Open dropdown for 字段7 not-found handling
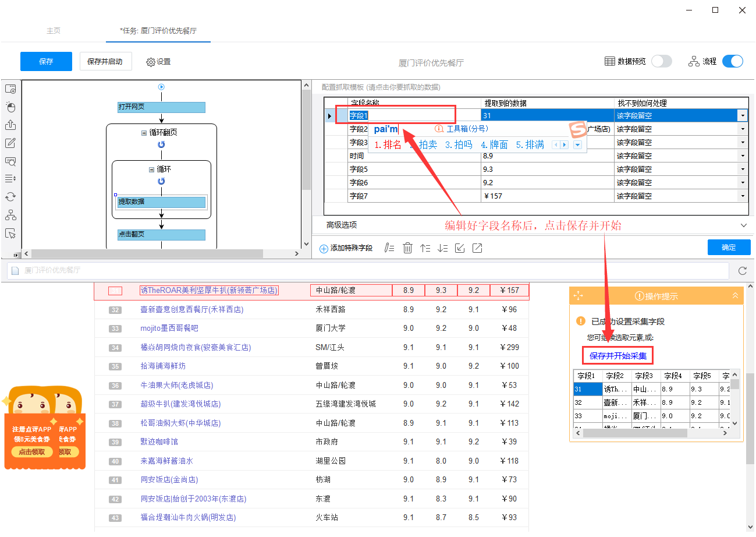Screen dimensions: 756x537 (x=743, y=196)
